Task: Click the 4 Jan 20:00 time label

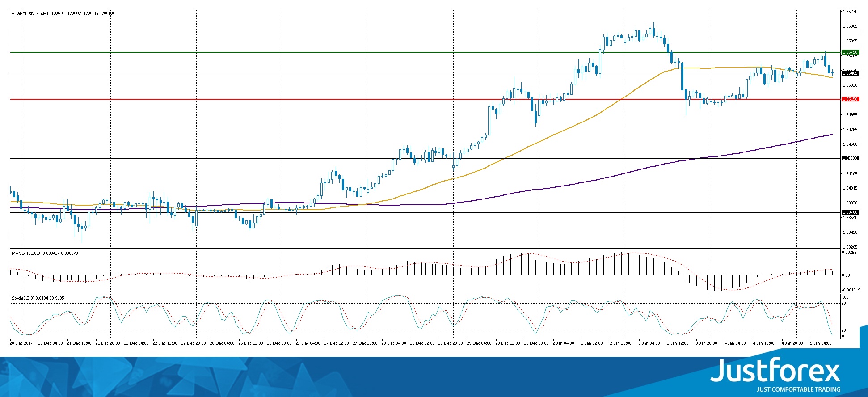Action: (792, 343)
